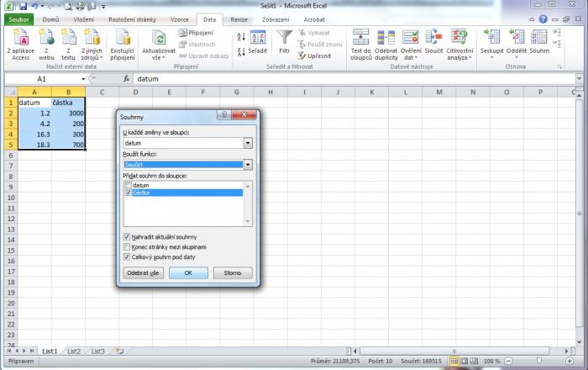Open the Name Box dropdown arrow
The image size is (588, 370).
pos(83,78)
